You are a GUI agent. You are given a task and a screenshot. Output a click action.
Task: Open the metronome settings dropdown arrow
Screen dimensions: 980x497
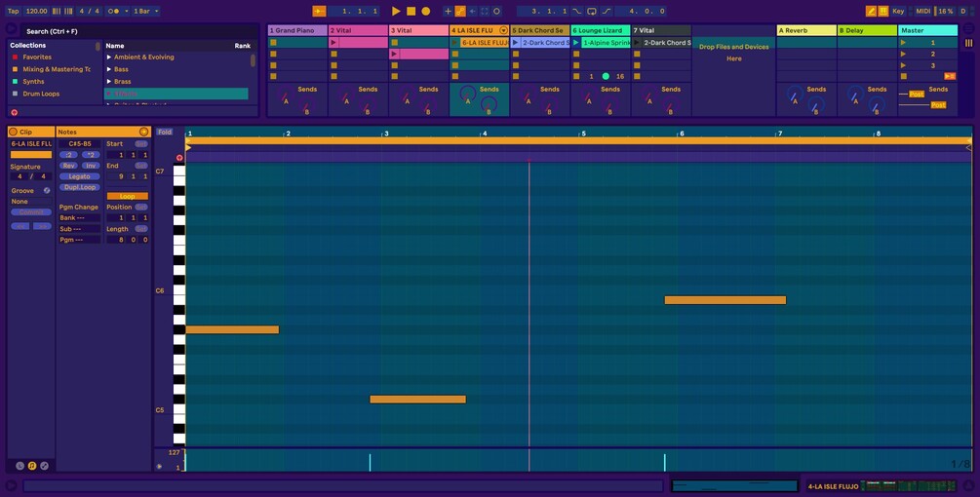tap(126, 12)
